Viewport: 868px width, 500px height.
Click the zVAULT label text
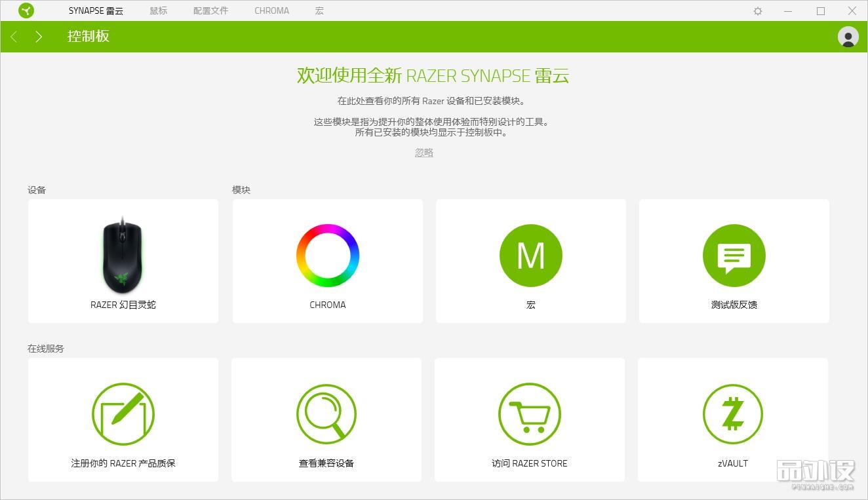(733, 463)
